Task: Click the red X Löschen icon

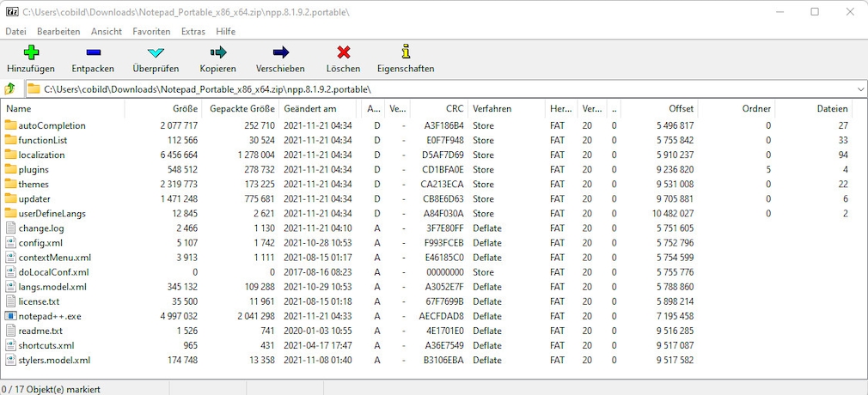Action: (343, 52)
